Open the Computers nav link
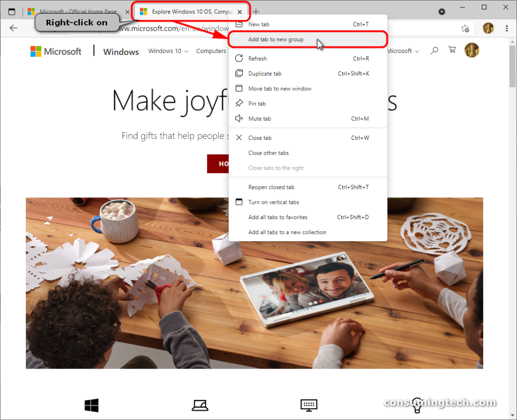Image resolution: width=517 pixels, height=420 pixels. (211, 51)
